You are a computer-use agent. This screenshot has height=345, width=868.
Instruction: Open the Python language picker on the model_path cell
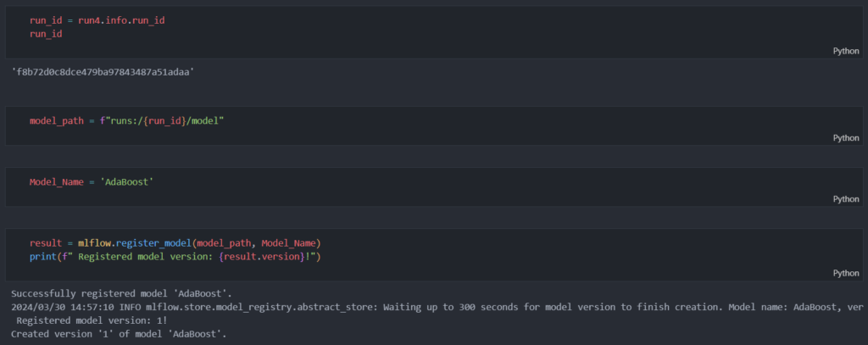point(846,138)
